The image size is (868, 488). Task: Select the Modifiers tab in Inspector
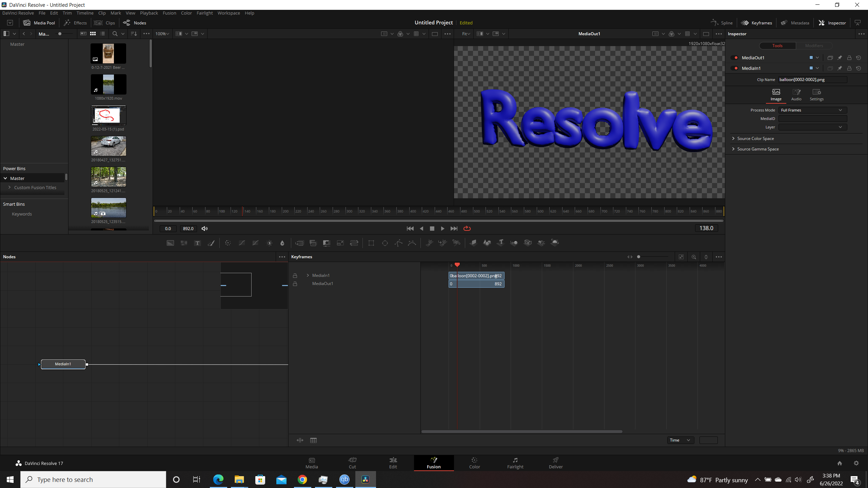coord(814,45)
